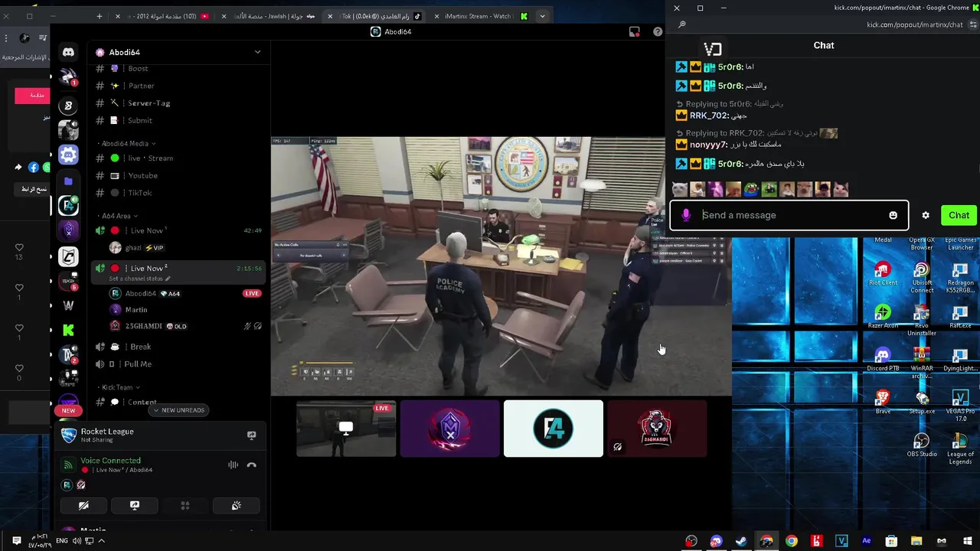Open Kick chat settings gear

pyautogui.click(x=926, y=215)
